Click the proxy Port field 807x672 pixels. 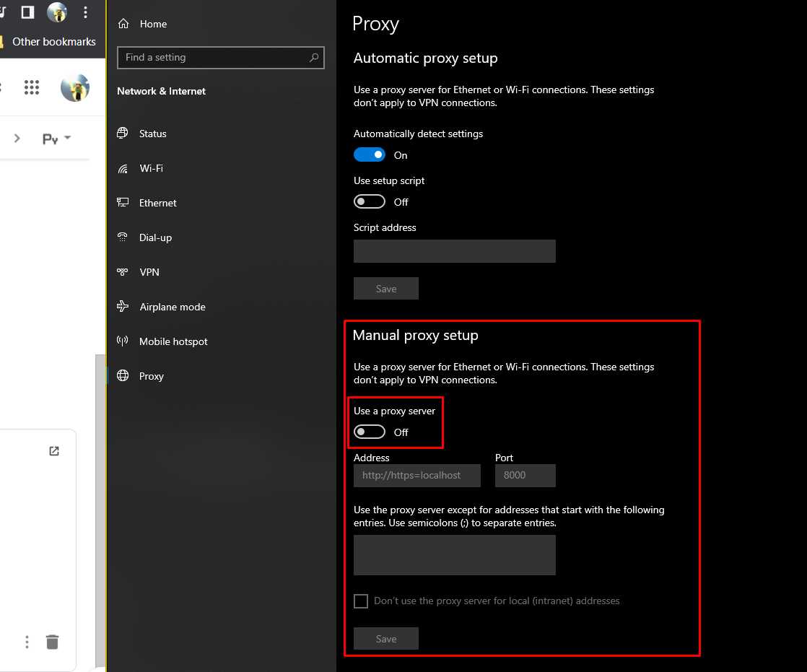click(525, 475)
